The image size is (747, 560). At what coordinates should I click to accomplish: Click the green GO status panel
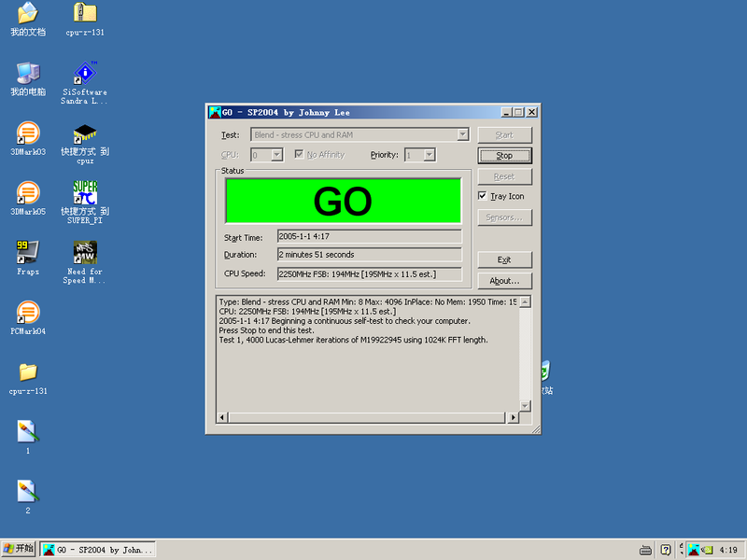(x=343, y=201)
